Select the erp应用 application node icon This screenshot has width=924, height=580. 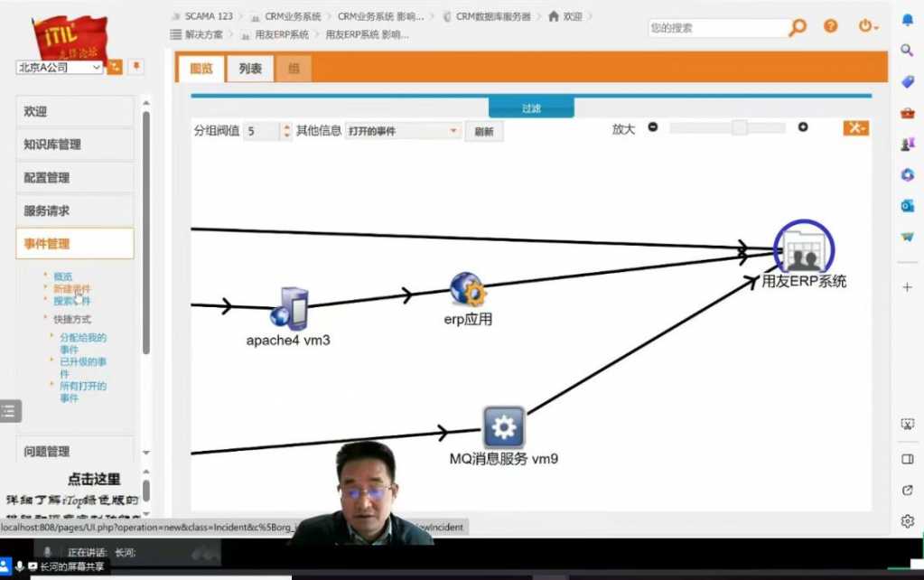tap(468, 289)
